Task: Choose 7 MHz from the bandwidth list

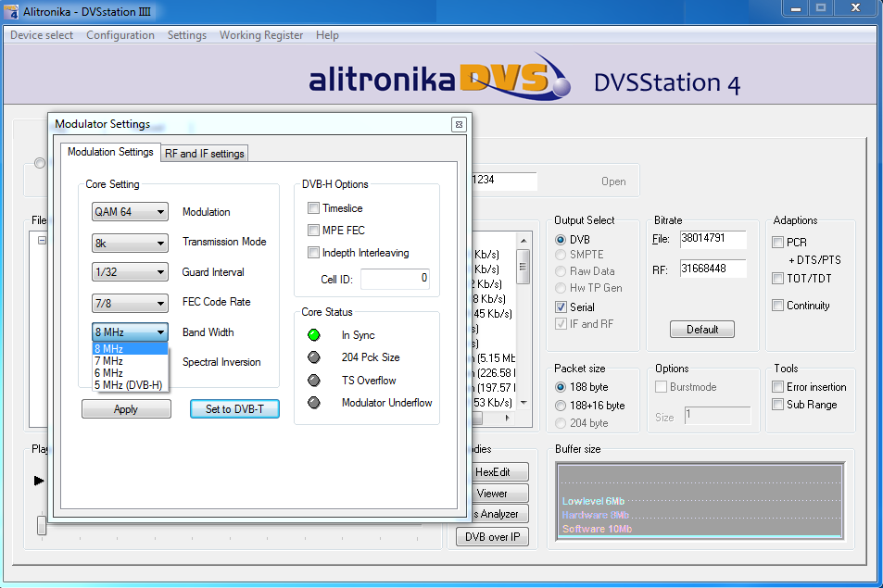Action: tap(108, 361)
